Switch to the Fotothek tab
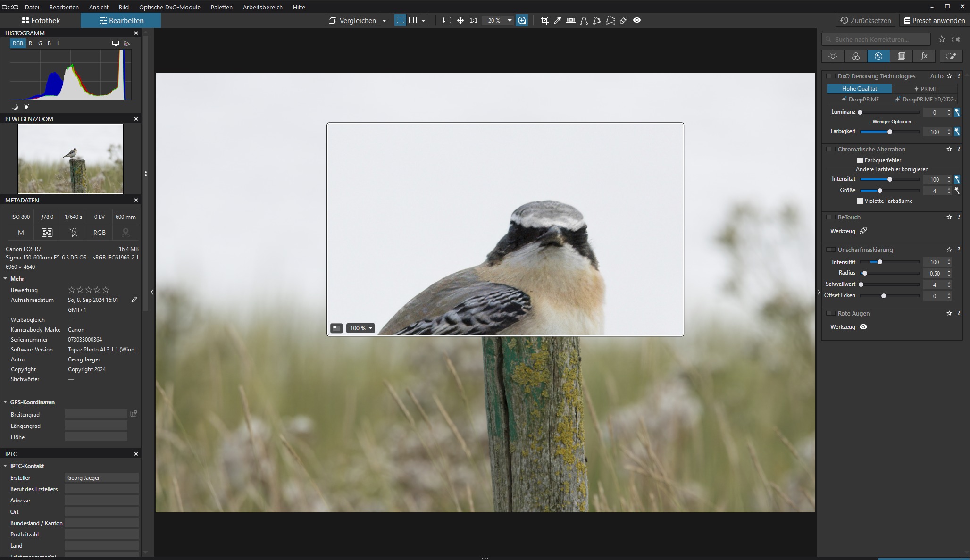Viewport: 970px width, 560px height. click(41, 20)
